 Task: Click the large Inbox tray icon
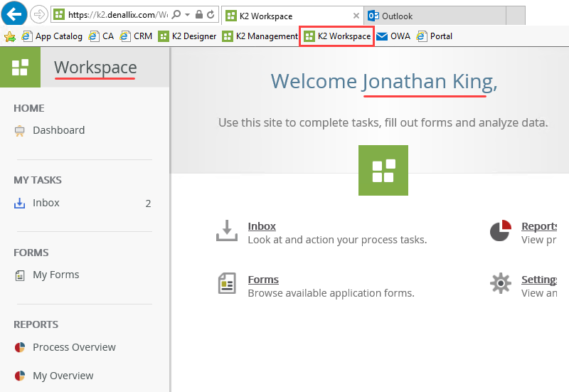point(227,231)
